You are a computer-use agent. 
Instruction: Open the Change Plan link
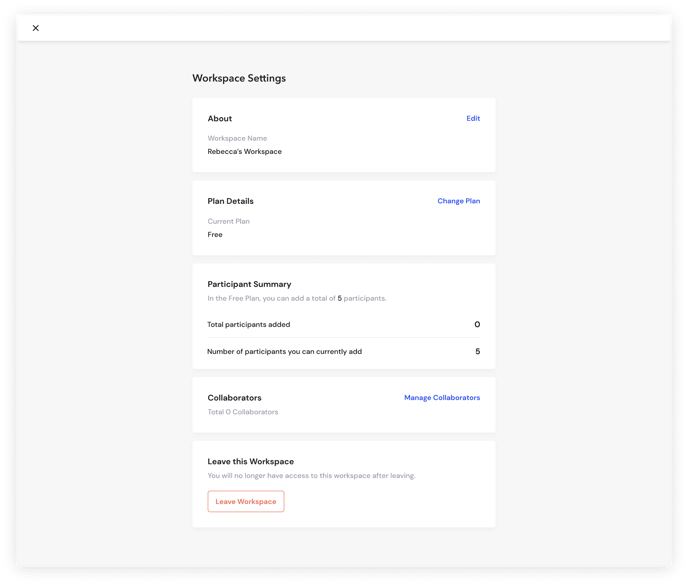[459, 201]
